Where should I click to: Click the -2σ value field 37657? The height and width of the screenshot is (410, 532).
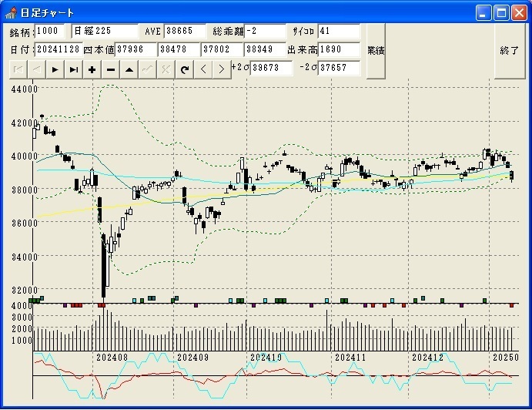pos(339,68)
